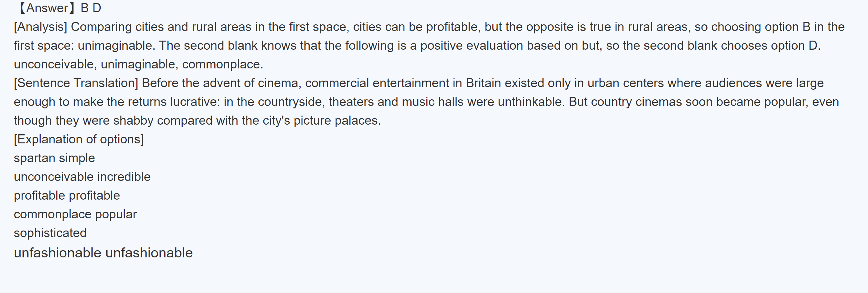
Task: Click the "unfashionable unfashionable" line
Action: 103,253
